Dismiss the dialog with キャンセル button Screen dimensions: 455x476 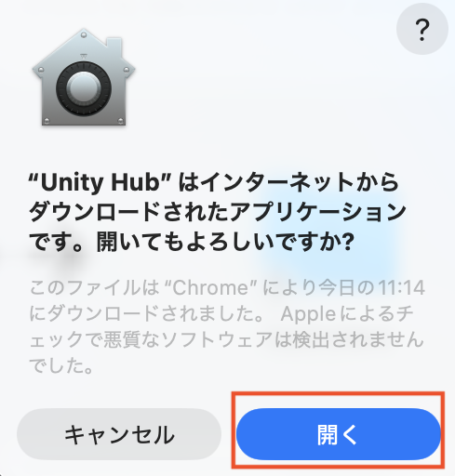pyautogui.click(x=119, y=434)
